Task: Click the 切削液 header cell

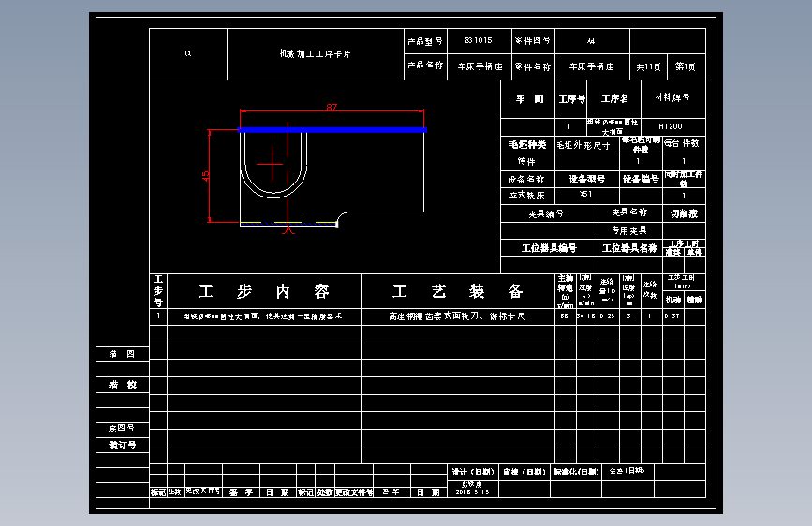Action: [x=684, y=213]
